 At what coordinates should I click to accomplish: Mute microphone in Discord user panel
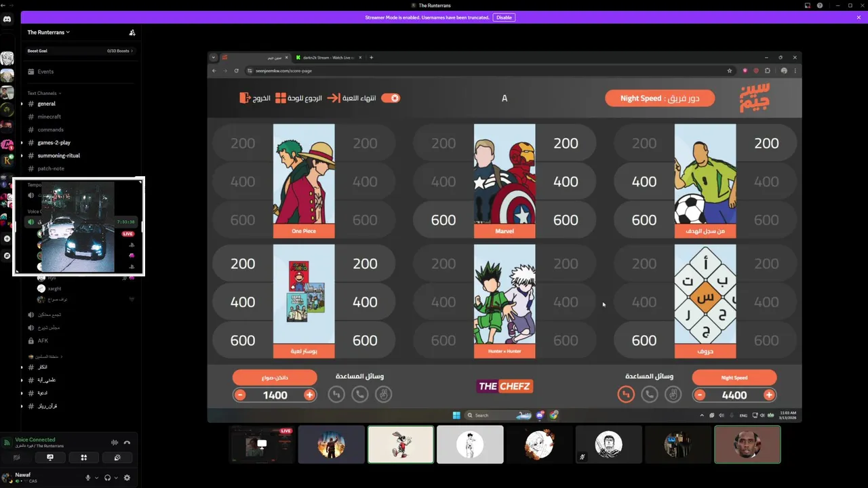pos(87,478)
